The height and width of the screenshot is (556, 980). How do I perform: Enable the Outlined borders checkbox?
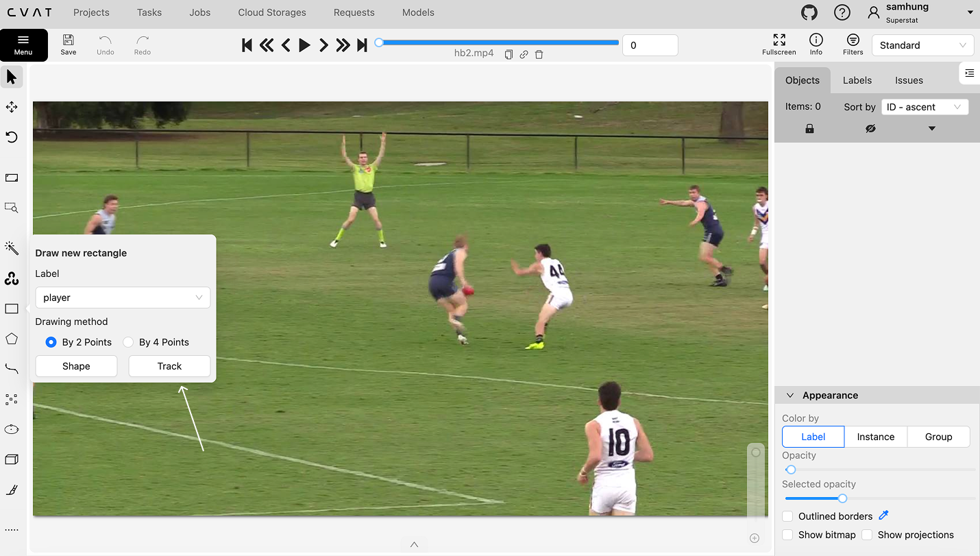click(x=787, y=516)
